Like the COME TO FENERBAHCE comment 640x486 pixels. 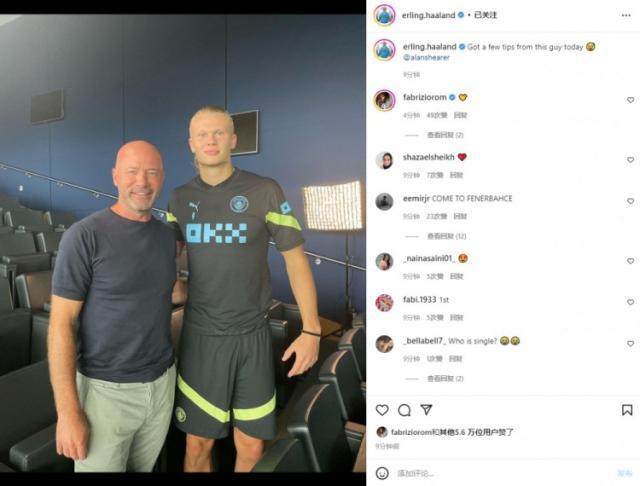pos(630,201)
